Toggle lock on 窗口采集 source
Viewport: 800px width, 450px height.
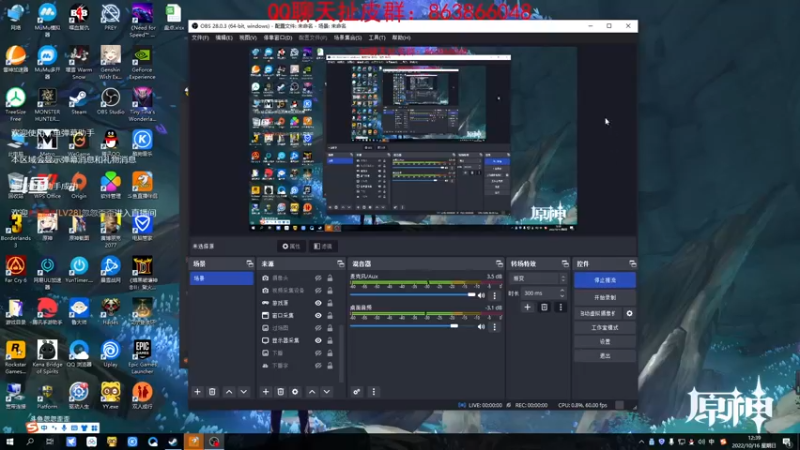[x=330, y=315]
